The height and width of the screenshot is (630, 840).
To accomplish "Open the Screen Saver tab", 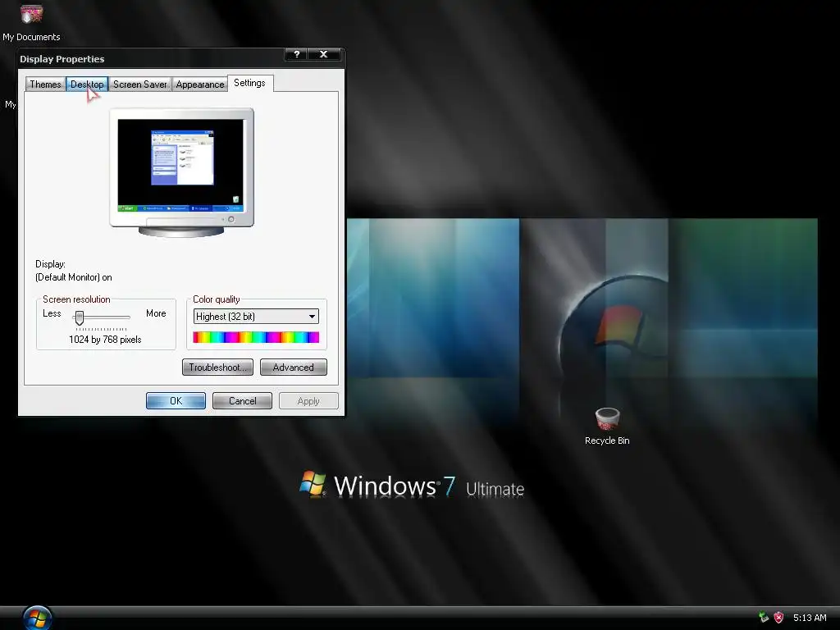I will point(139,84).
